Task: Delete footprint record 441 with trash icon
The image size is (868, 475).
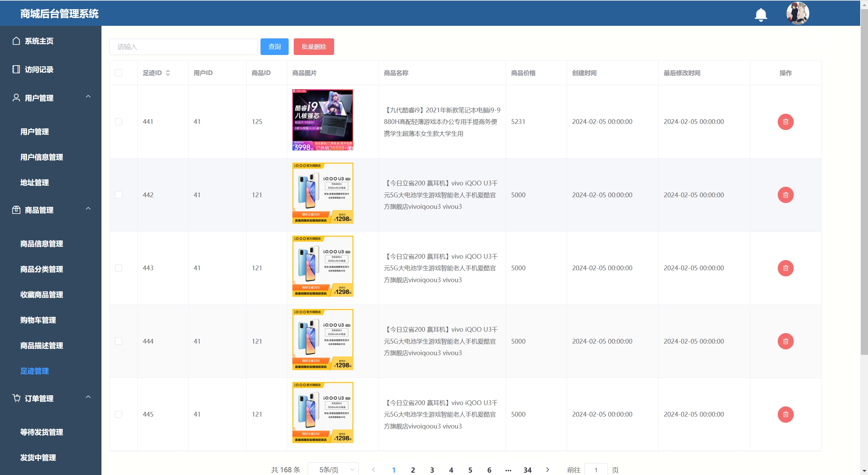Action: [x=785, y=122]
